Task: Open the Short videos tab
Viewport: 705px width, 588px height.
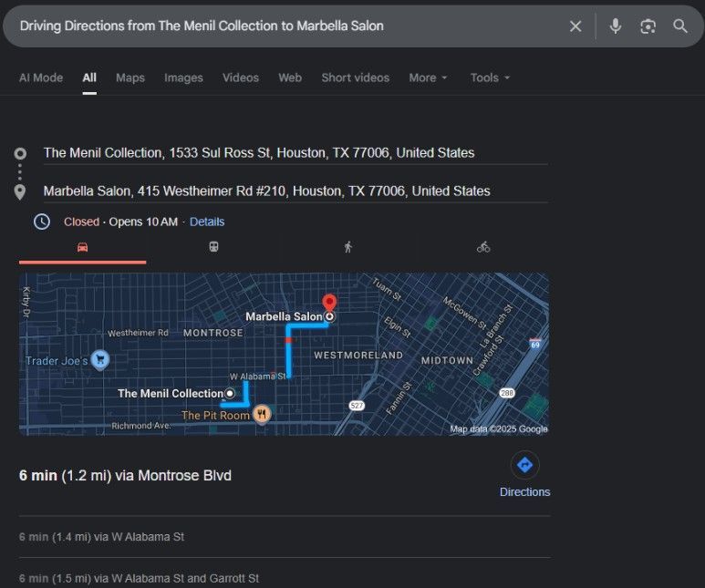Action: [355, 77]
